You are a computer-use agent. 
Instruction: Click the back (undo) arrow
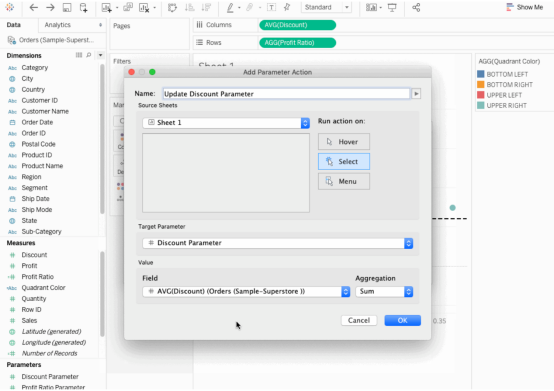[x=34, y=7]
